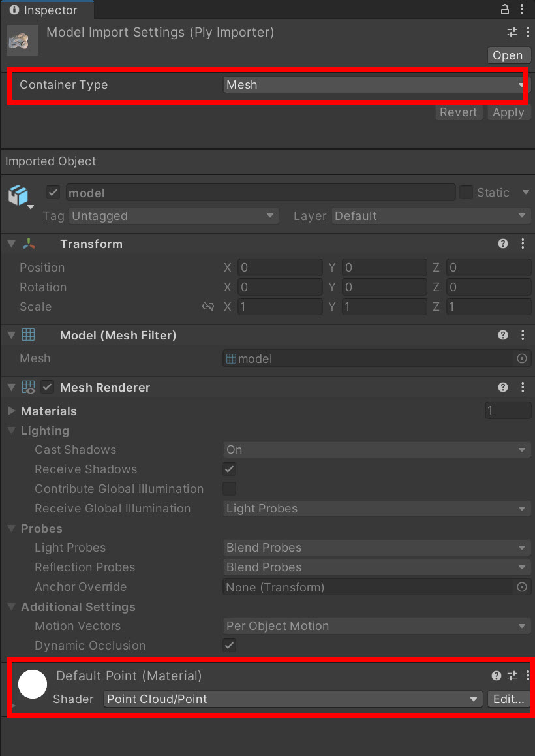Expand the Default Point material properties arrow
The width and height of the screenshot is (535, 756).
(14, 705)
